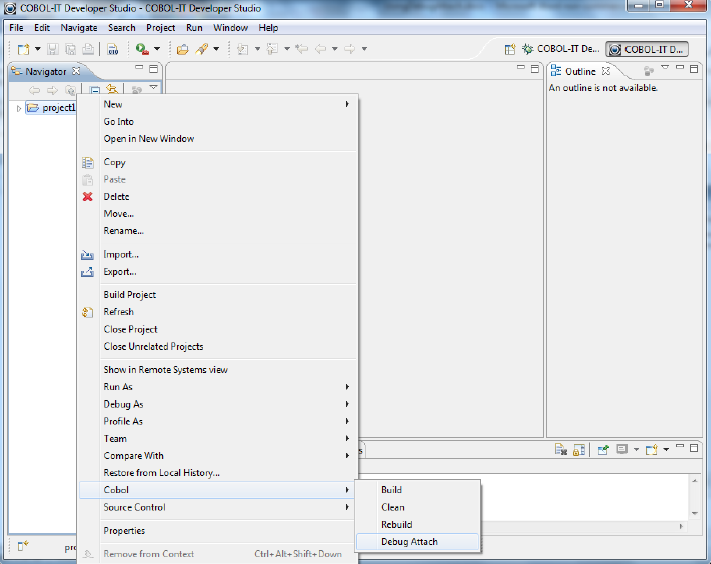Viewport: 711px width, 564px height.
Task: Click the open folder toolbar icon
Action: point(183,49)
